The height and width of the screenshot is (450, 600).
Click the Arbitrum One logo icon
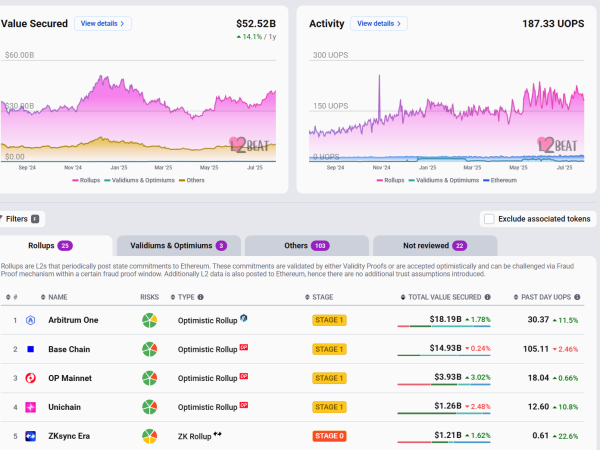(x=31, y=320)
